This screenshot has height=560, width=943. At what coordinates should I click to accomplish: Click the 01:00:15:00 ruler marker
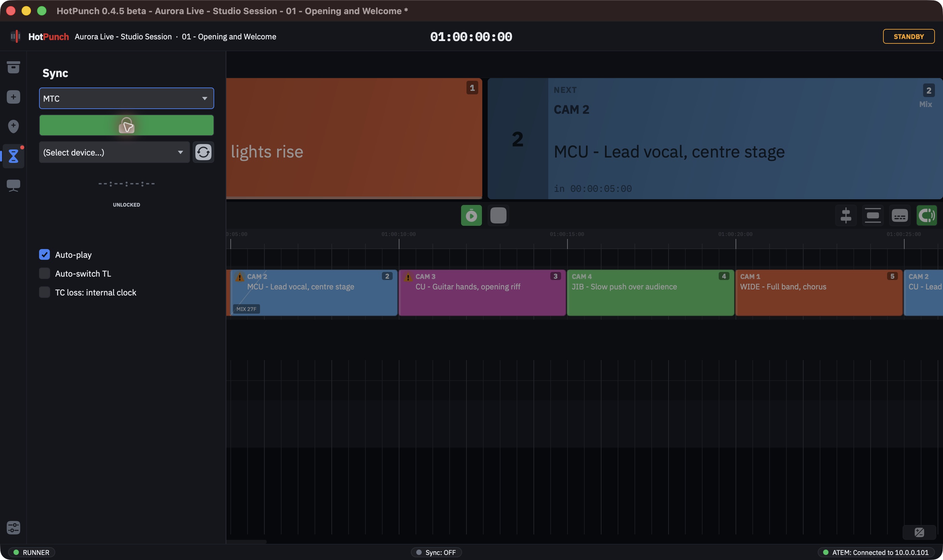(567, 234)
